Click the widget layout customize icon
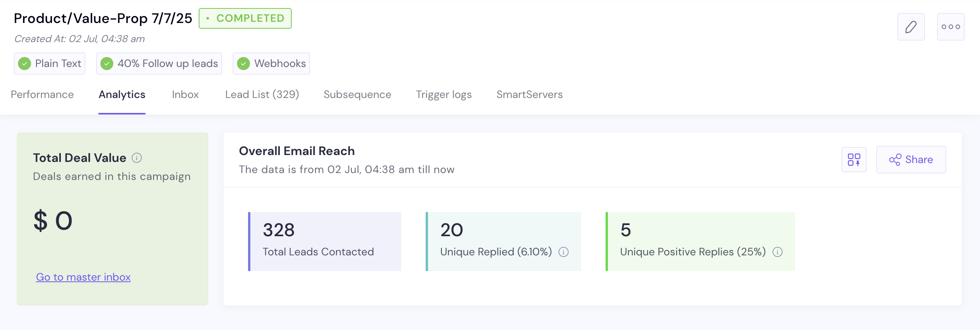The width and height of the screenshot is (980, 330). 854,160
